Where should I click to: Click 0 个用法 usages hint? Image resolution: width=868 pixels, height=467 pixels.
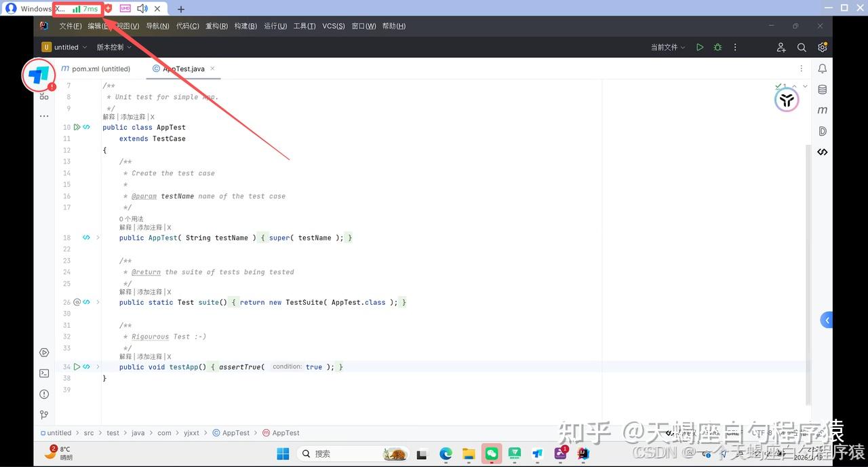(x=132, y=219)
